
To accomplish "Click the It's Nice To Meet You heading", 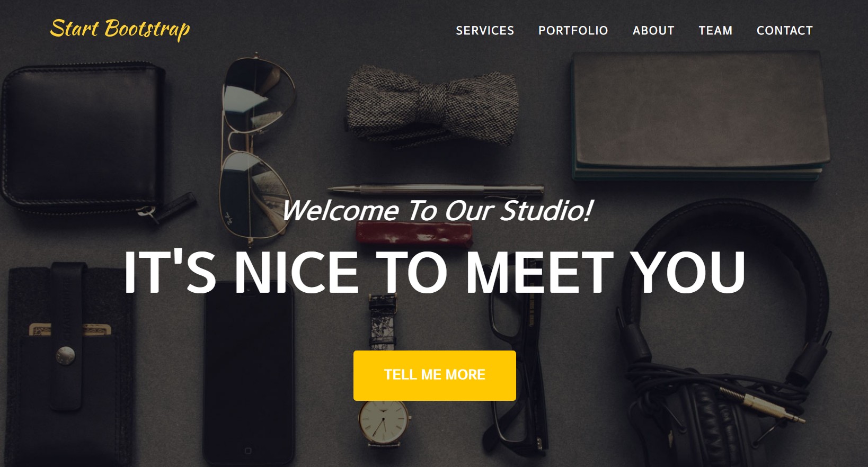I will tap(435, 272).
